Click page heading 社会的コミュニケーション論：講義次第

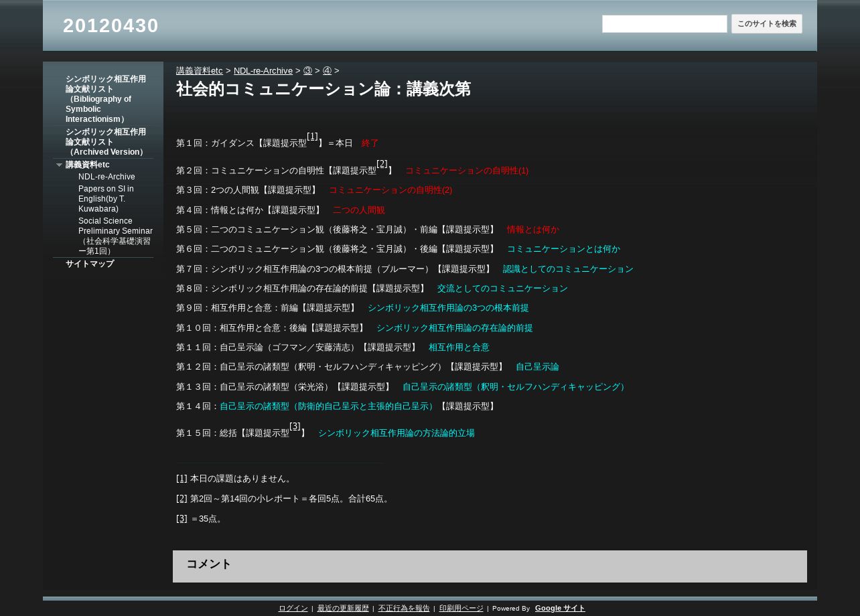click(x=324, y=89)
